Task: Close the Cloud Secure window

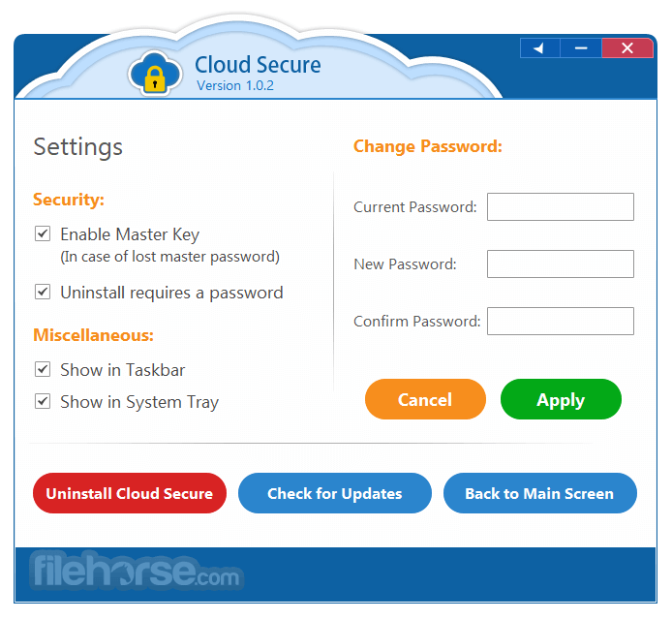Action: pos(627,48)
